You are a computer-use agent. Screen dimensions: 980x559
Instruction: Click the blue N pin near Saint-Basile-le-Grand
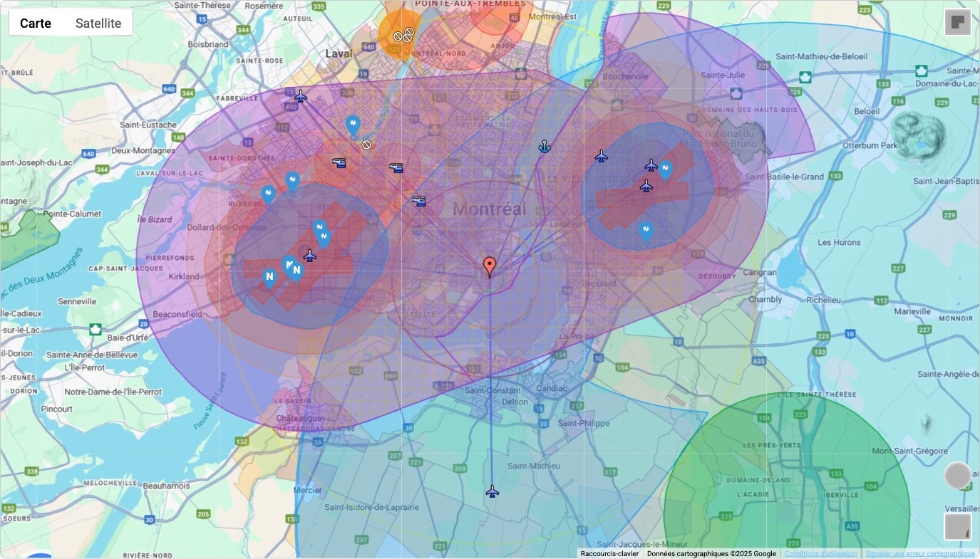click(665, 169)
